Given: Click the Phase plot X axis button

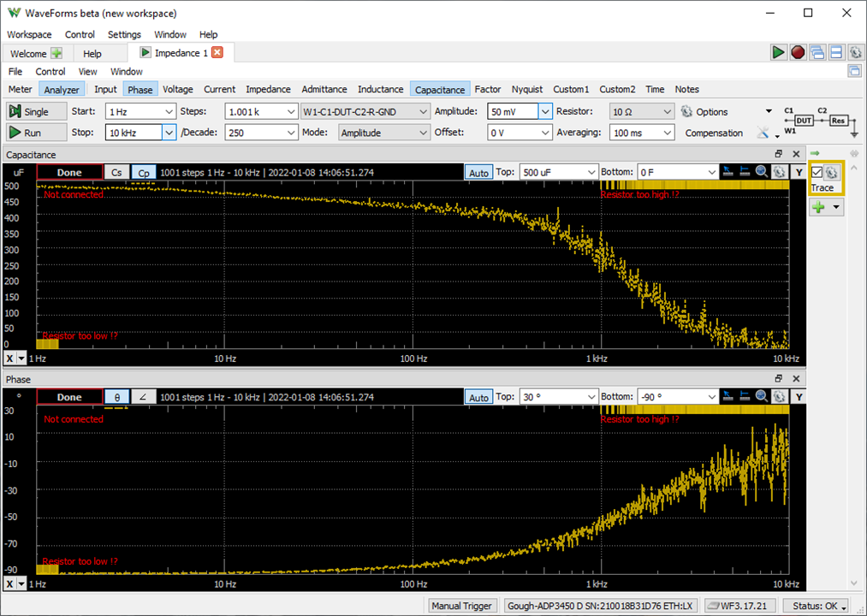Looking at the screenshot, I should point(10,584).
